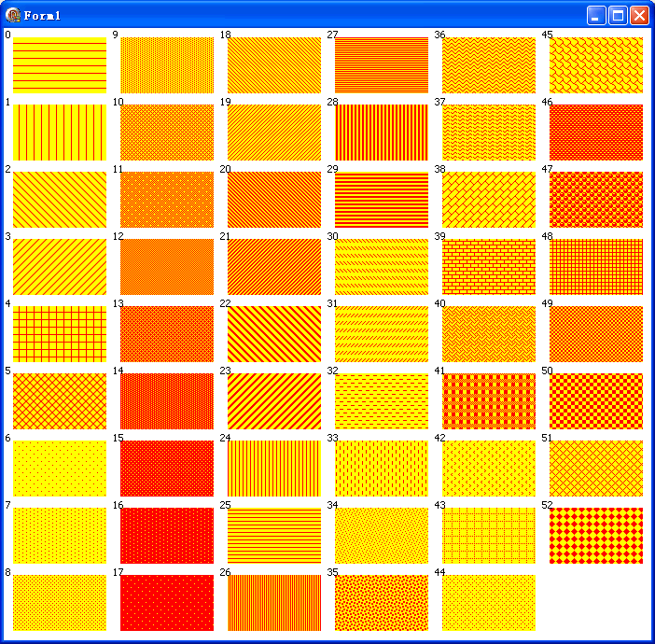
Task: Click the dotted grid swatch 43
Action: tap(489, 536)
